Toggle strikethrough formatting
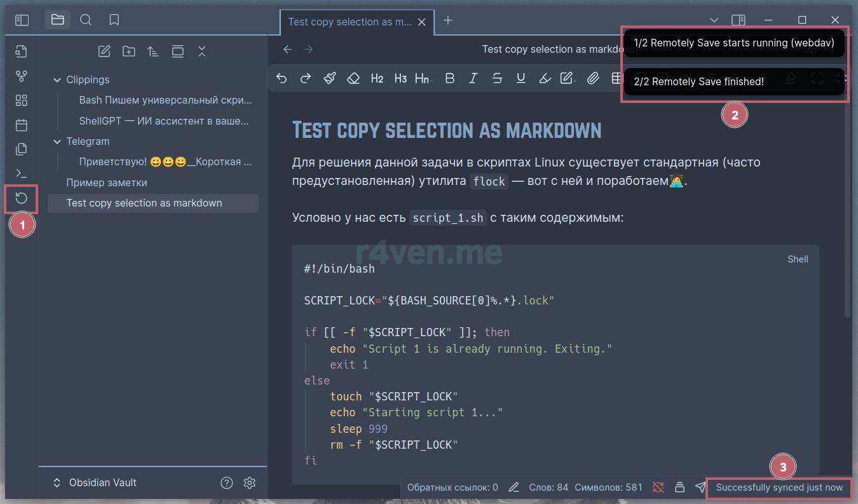The image size is (858, 504). point(497,78)
